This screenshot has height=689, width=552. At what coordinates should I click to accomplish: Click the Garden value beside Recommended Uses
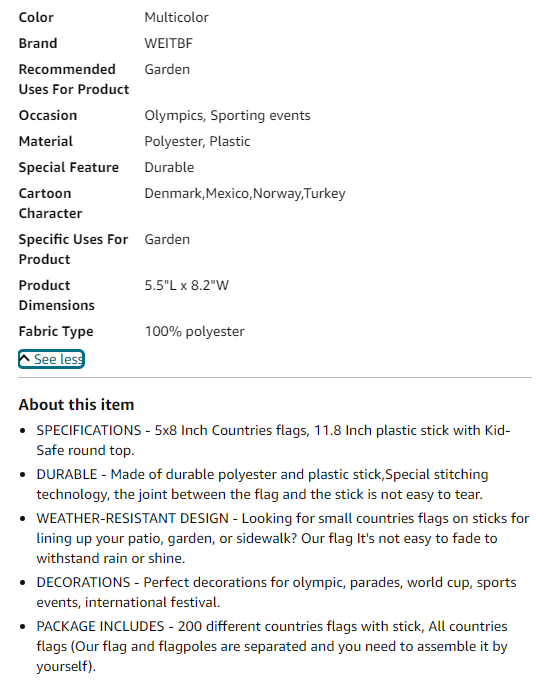[167, 69]
